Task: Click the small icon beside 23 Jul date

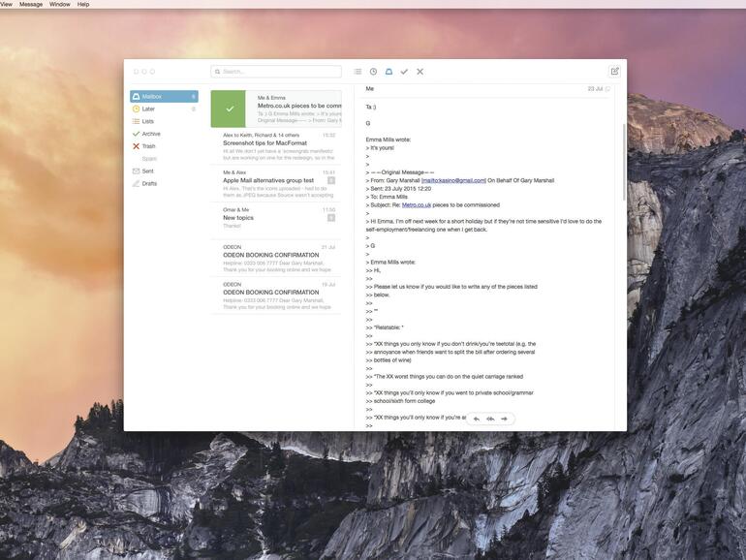Action: click(x=607, y=89)
